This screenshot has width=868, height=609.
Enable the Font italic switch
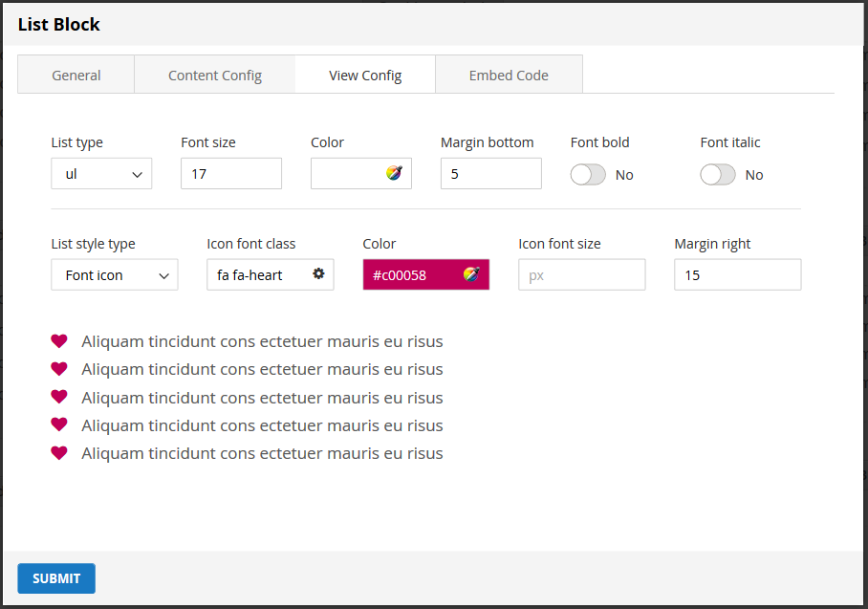pyautogui.click(x=718, y=174)
